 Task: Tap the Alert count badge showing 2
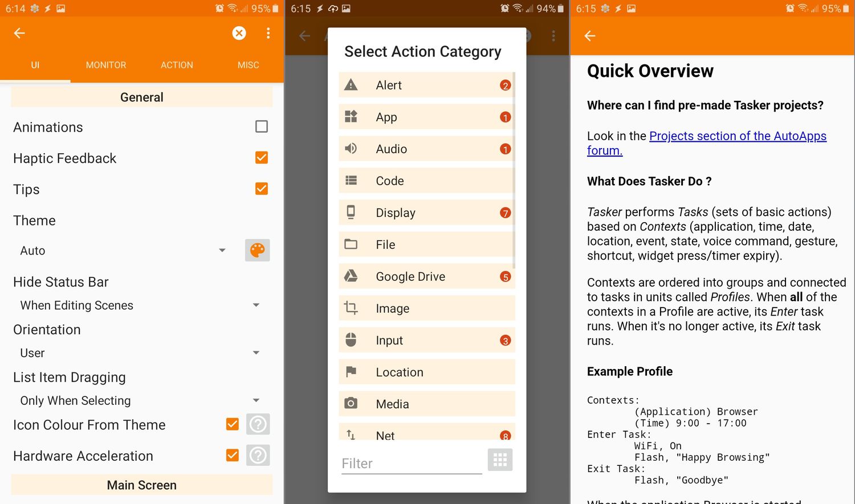(x=505, y=85)
